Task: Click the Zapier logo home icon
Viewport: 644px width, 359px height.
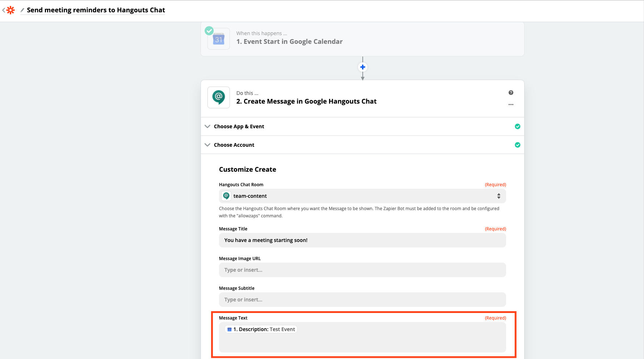Action: [x=11, y=10]
